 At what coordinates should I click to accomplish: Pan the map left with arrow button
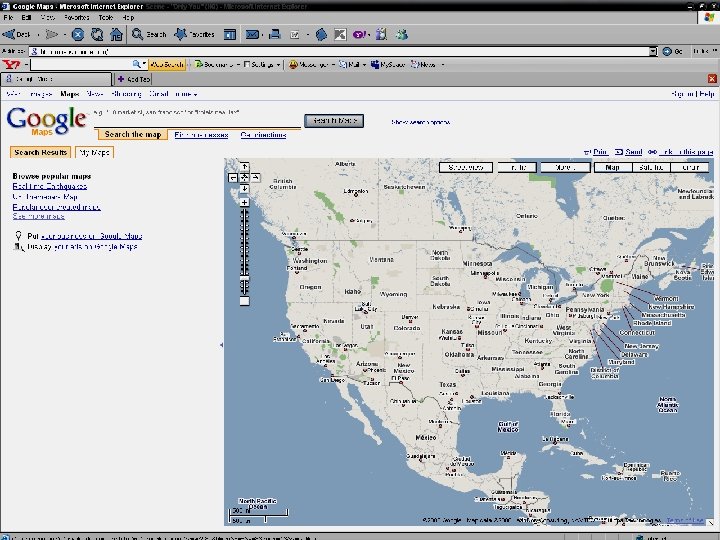233,177
